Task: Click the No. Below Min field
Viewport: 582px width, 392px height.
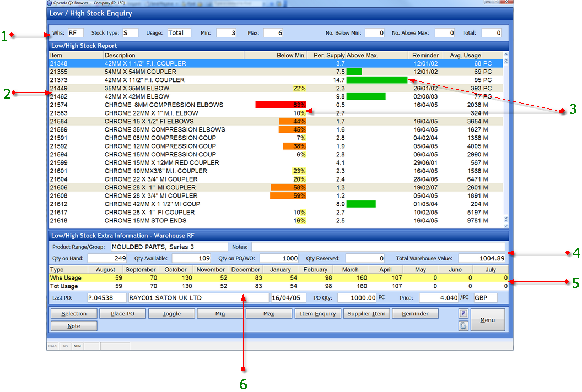Action: point(375,33)
